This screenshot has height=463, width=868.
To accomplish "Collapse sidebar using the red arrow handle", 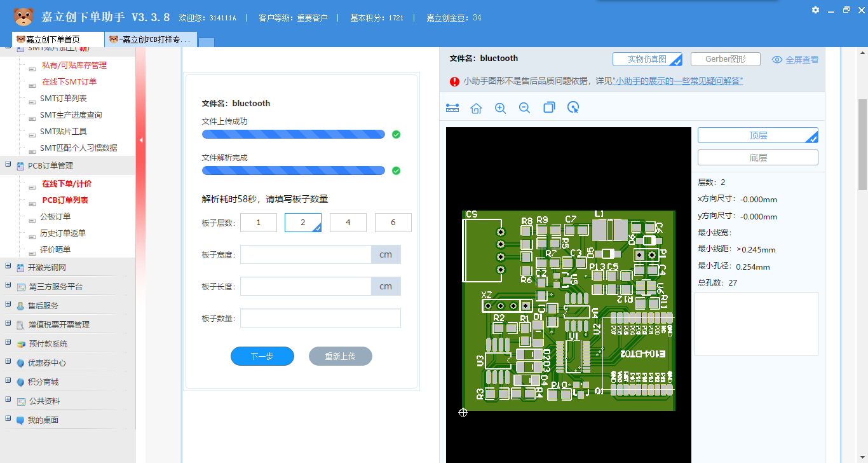I will pyautogui.click(x=140, y=140).
